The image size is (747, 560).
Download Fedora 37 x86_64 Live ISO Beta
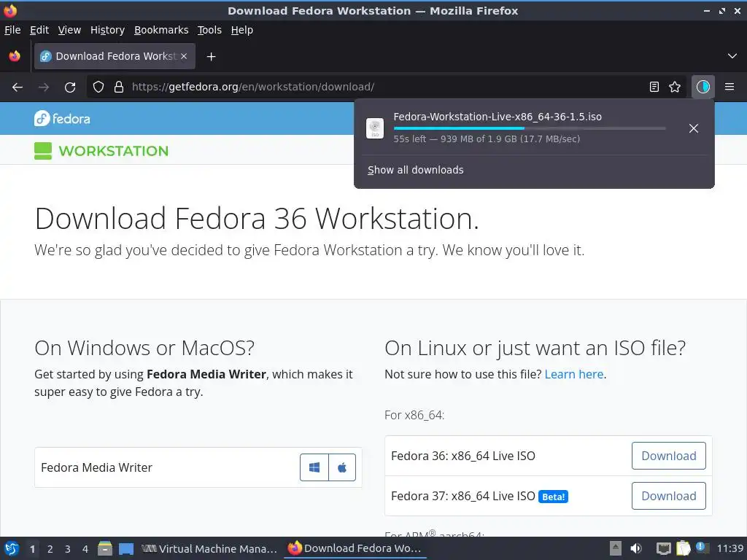coord(668,496)
